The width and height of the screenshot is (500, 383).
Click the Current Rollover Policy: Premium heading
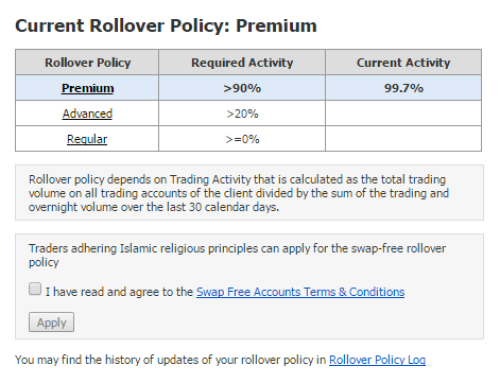166,26
